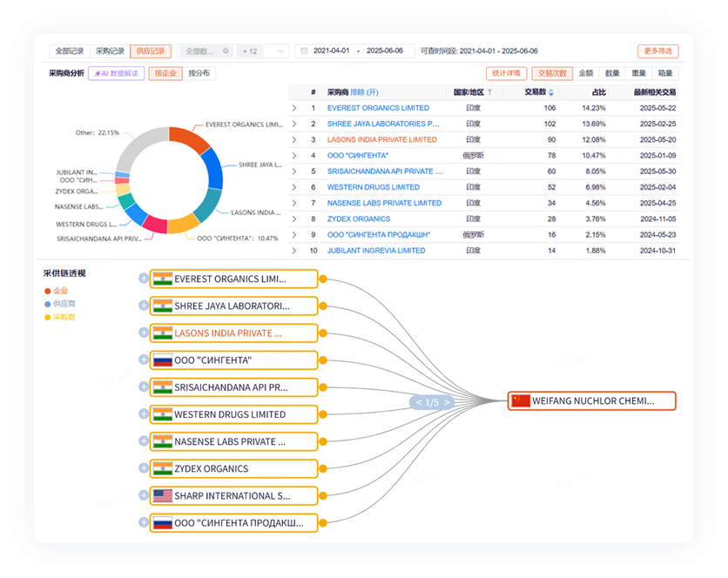Click the clear icon on the 全部数 filter tag
Viewport: 728px width, 578px height.
pyautogui.click(x=226, y=51)
